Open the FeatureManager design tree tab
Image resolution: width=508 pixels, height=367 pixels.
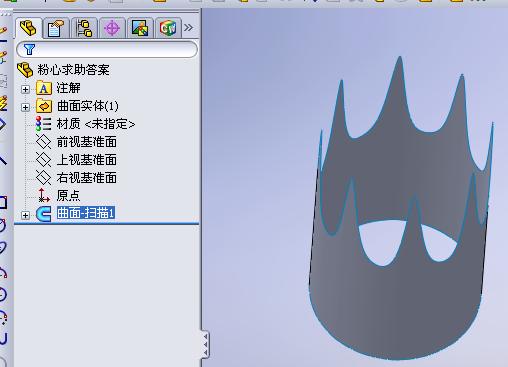click(28, 28)
